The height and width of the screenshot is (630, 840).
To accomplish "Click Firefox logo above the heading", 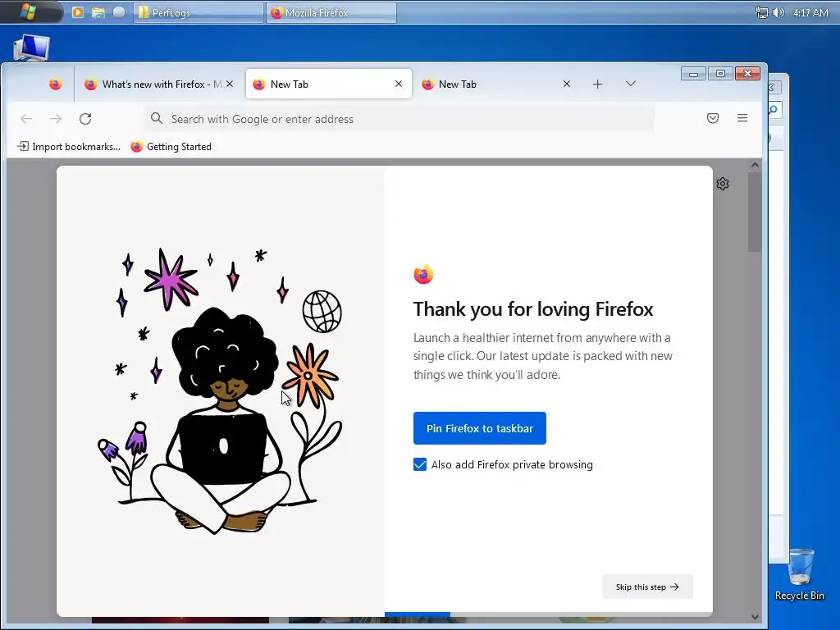I will [423, 274].
